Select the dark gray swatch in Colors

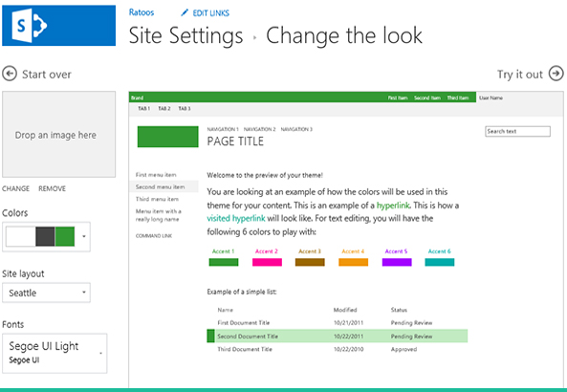point(45,236)
